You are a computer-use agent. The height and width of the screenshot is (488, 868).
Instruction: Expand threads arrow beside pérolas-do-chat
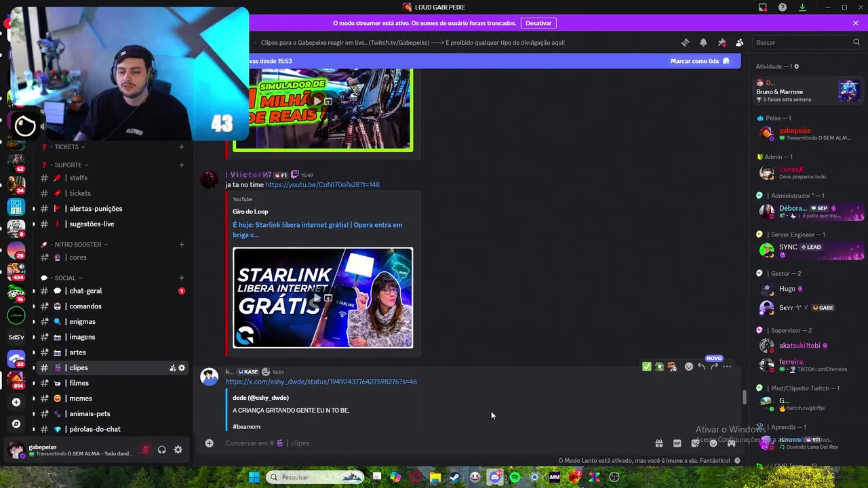[34, 429]
